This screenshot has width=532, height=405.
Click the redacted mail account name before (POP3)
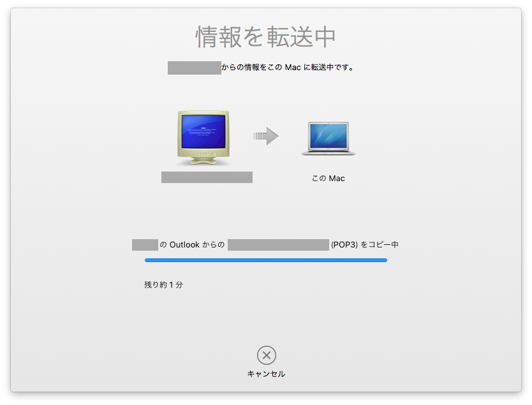coord(278,245)
